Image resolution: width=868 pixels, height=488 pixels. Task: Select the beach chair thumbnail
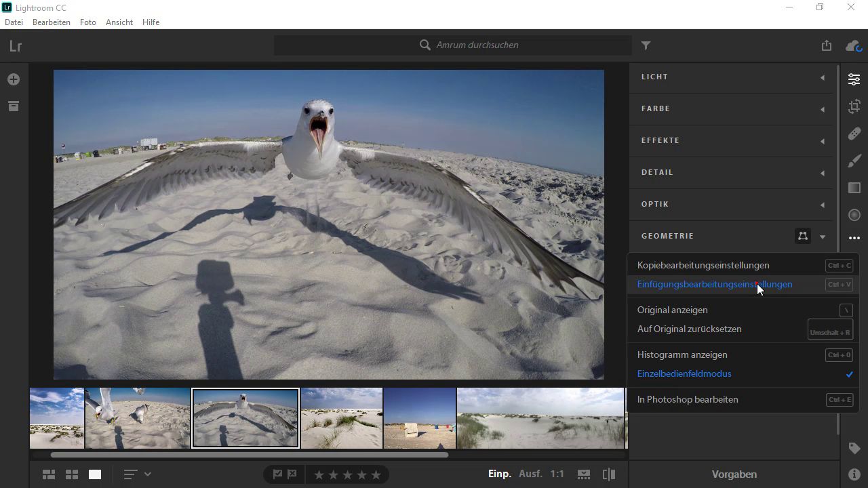tap(420, 418)
